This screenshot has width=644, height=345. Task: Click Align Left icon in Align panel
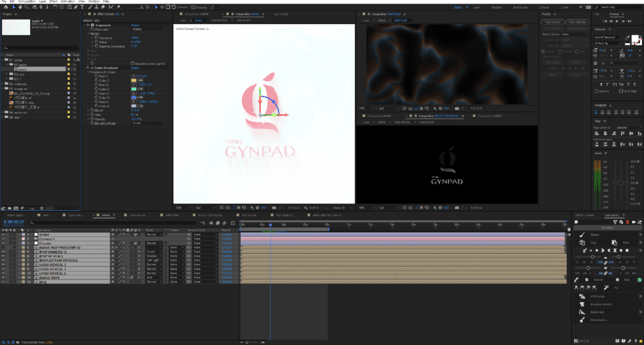point(597,133)
